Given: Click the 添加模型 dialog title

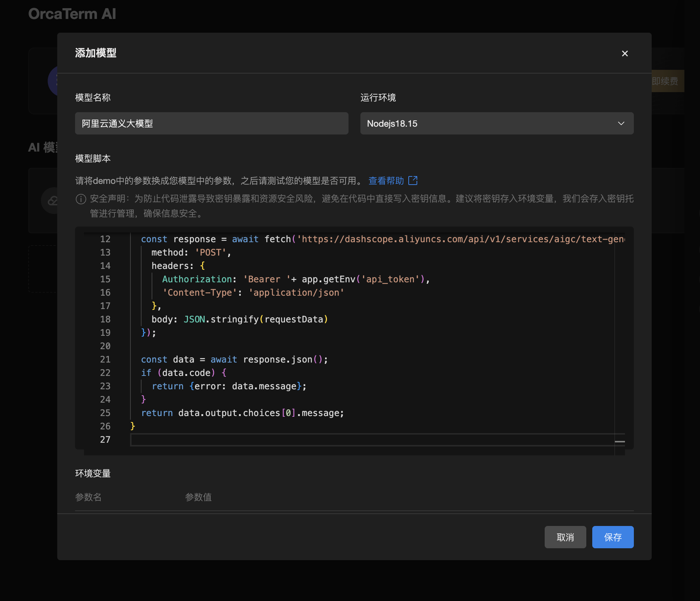Looking at the screenshot, I should (95, 53).
